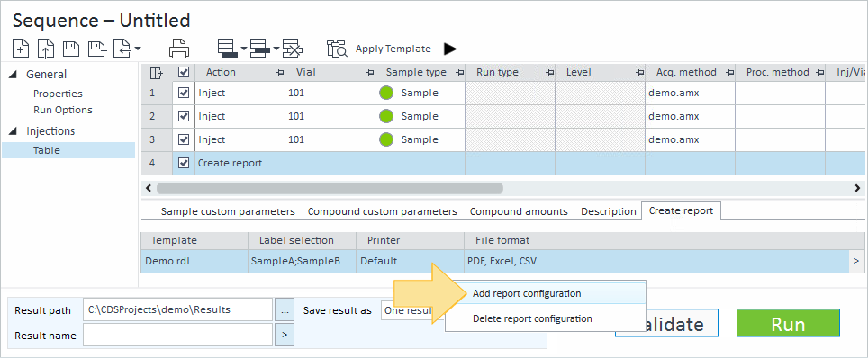Image resolution: width=868 pixels, height=358 pixels.
Task: Save the sequence with the disk icon
Action: (x=71, y=49)
